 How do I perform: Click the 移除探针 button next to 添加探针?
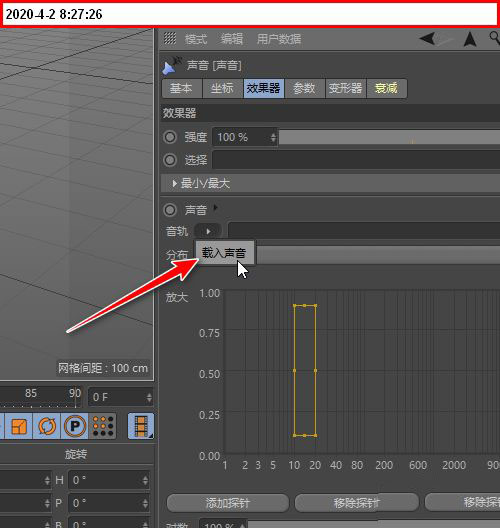[357, 503]
